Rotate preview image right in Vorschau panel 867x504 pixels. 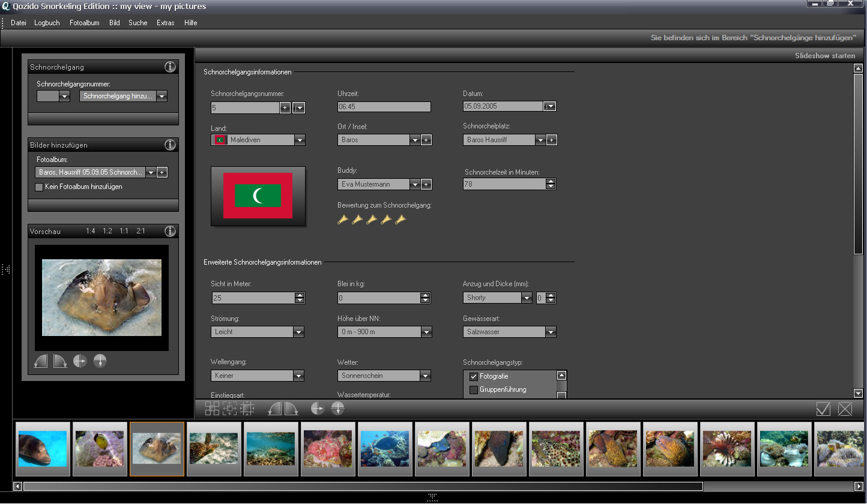pyautogui.click(x=60, y=361)
